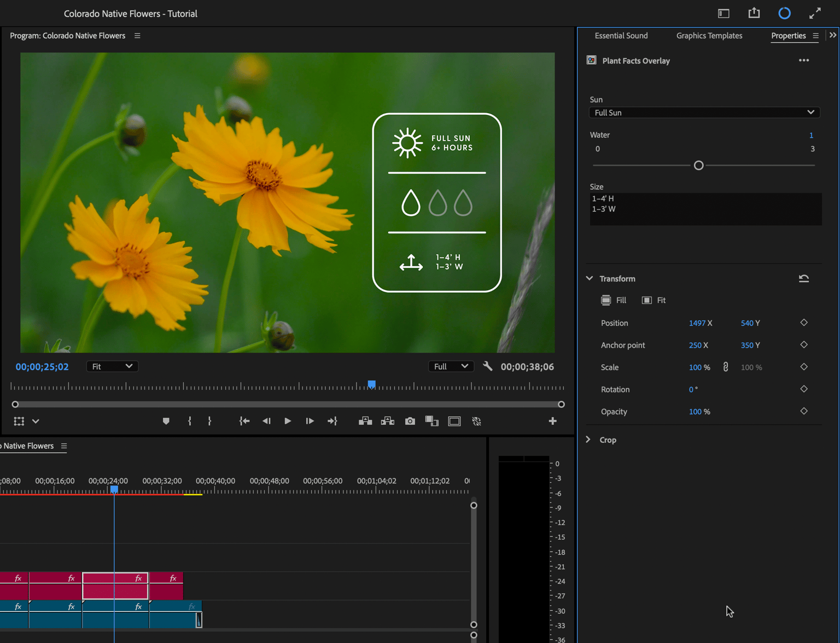Click the blue progress circle icon

tap(784, 13)
